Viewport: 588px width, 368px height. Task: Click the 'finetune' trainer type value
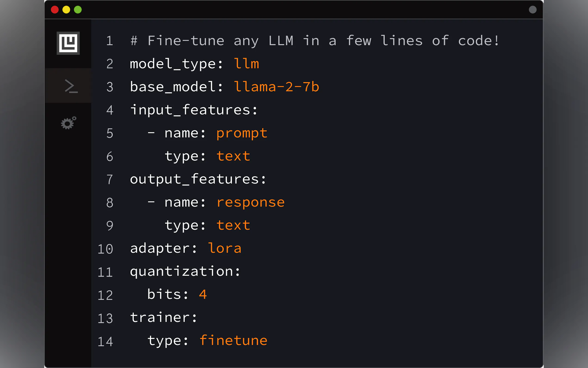tap(233, 340)
